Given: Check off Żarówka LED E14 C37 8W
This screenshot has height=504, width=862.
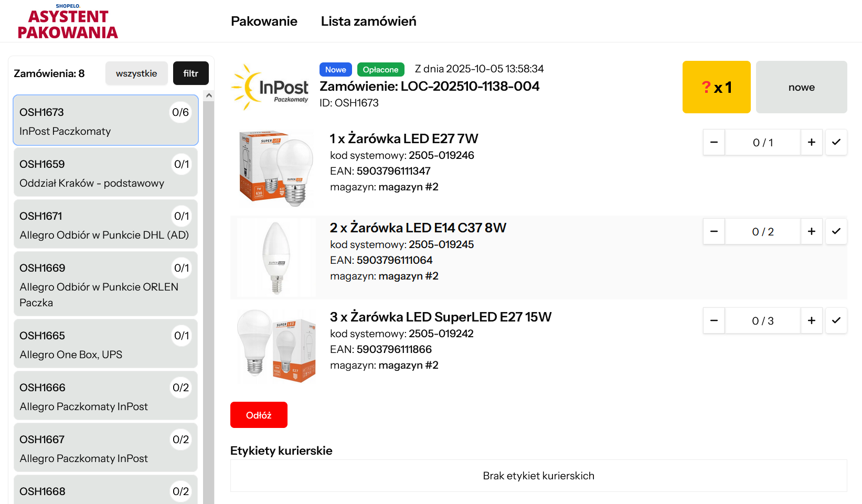Looking at the screenshot, I should click(x=836, y=231).
